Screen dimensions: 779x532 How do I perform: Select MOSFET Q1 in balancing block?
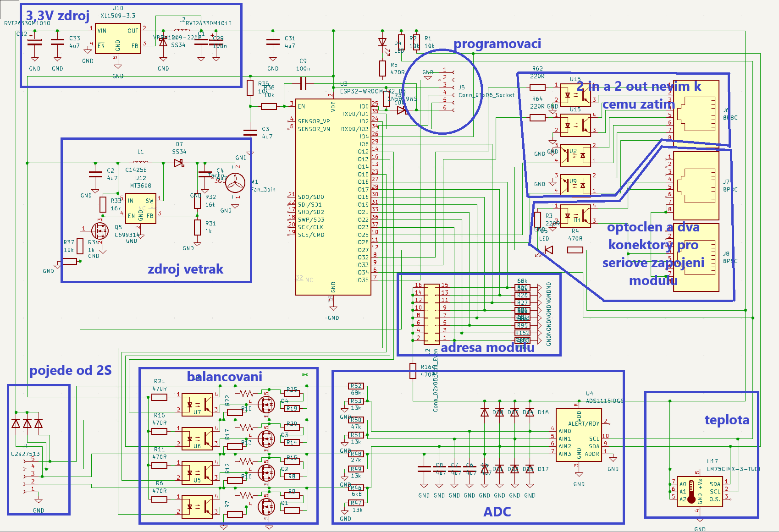(266, 506)
